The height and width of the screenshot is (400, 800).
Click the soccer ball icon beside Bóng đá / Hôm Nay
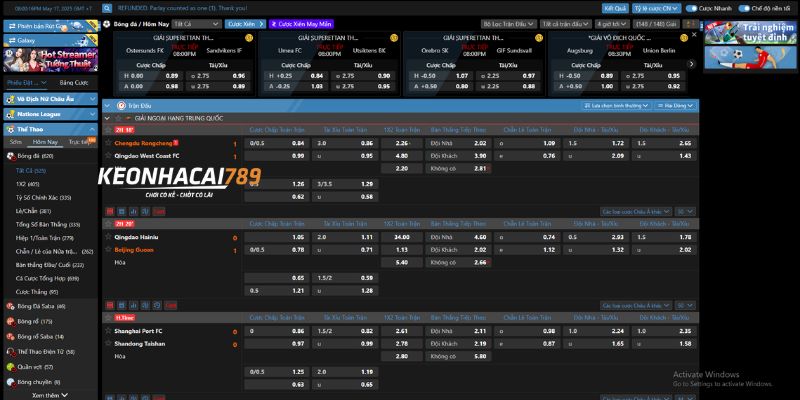[107, 23]
